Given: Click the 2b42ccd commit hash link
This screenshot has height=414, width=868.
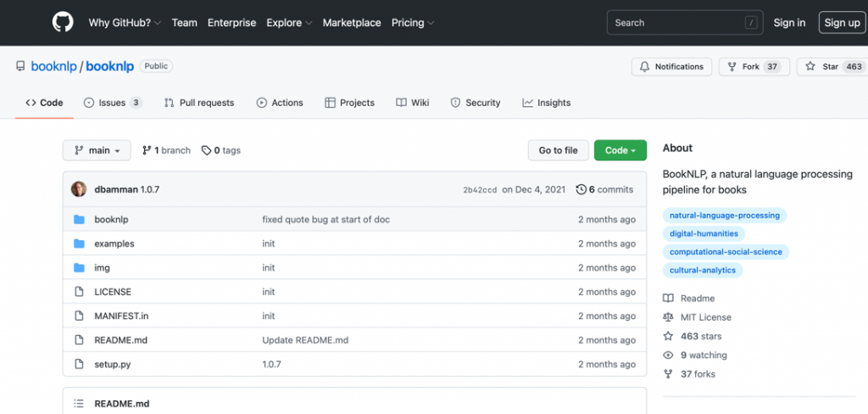Looking at the screenshot, I should click(480, 189).
